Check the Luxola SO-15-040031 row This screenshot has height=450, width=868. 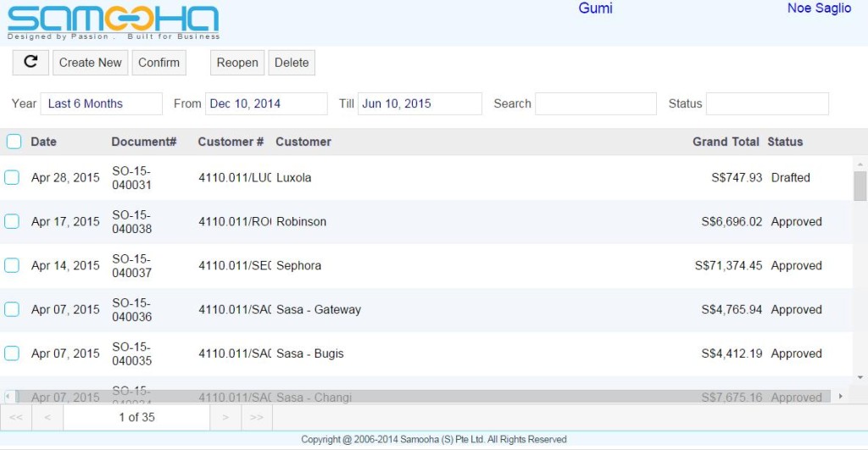click(x=12, y=178)
